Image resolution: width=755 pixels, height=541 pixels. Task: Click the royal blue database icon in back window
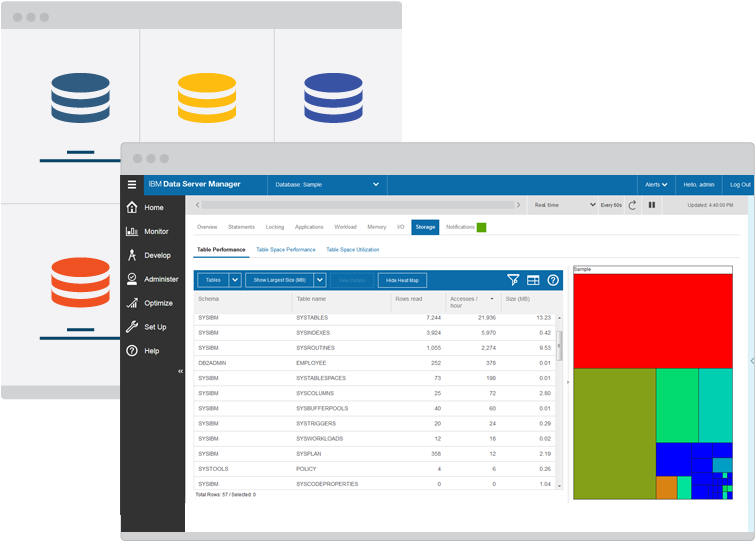(333, 98)
